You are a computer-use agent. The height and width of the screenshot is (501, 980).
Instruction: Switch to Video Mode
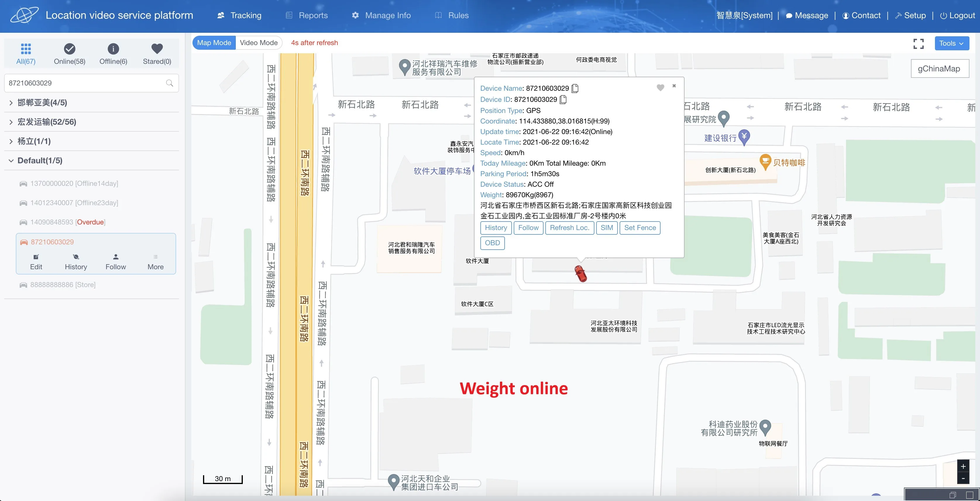coord(259,43)
